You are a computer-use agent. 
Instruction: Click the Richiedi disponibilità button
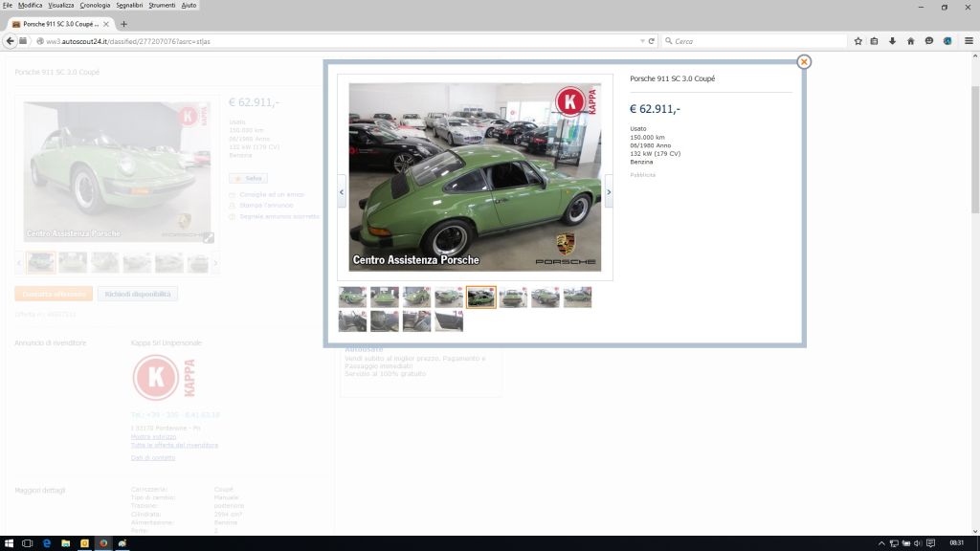pyautogui.click(x=138, y=294)
